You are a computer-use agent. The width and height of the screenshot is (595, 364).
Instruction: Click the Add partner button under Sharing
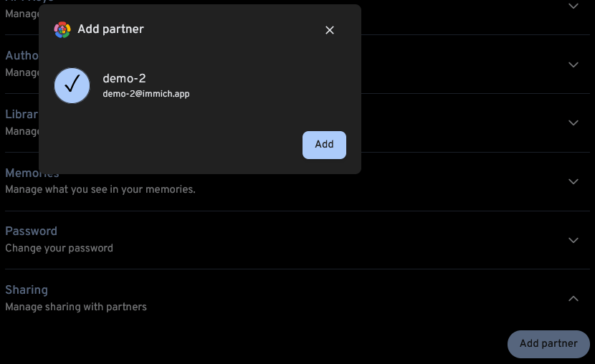pyautogui.click(x=548, y=344)
